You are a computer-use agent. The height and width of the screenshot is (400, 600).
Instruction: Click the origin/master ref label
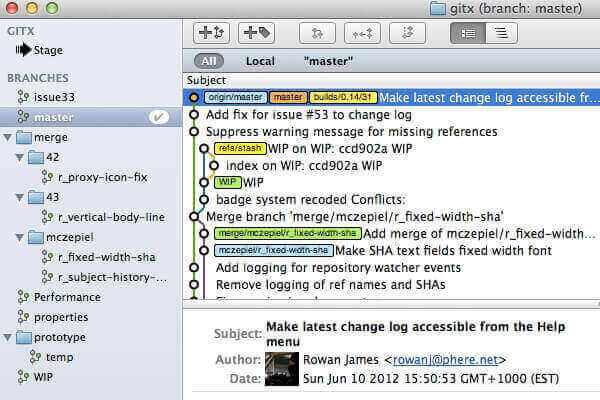[x=235, y=98]
